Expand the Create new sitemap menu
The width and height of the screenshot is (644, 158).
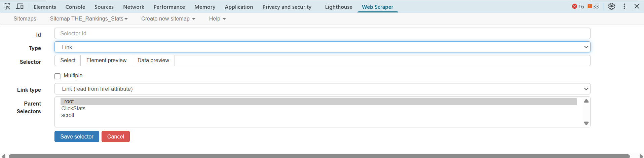168,19
